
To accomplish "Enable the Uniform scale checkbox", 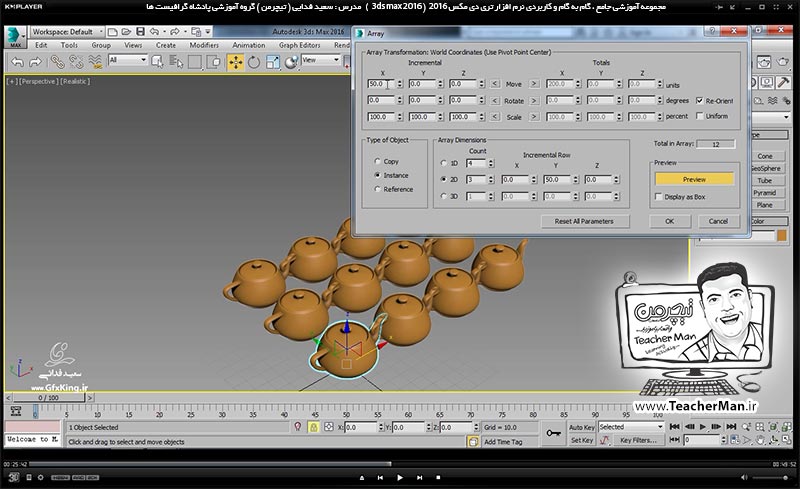I will click(x=699, y=116).
